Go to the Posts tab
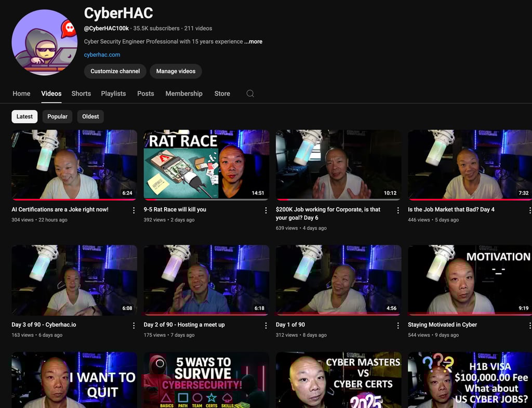 pyautogui.click(x=145, y=94)
